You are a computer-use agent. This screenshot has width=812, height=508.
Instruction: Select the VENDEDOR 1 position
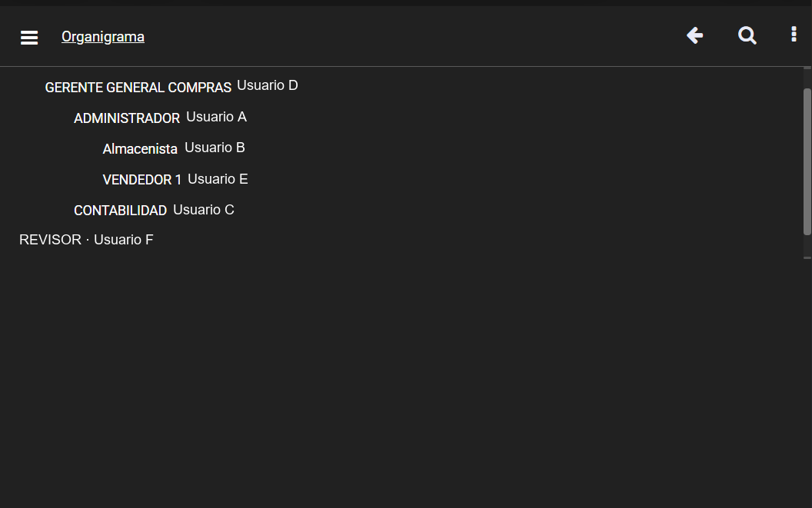click(142, 180)
